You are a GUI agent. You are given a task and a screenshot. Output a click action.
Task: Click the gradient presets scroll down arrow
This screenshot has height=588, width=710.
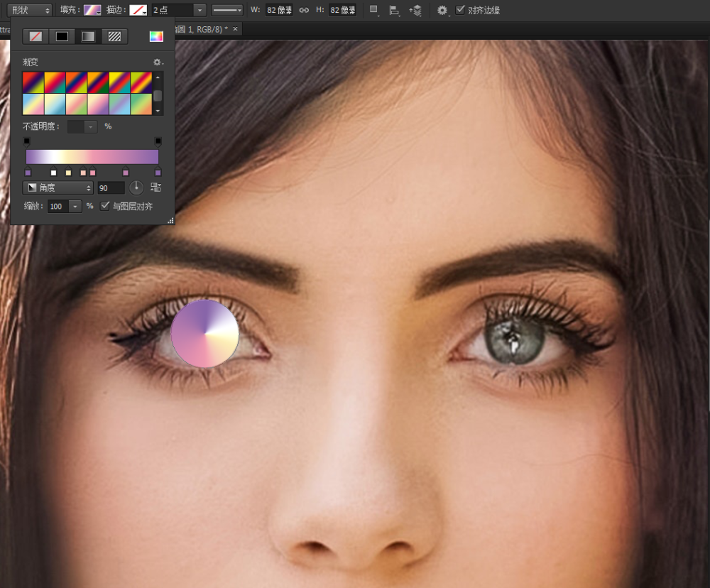(158, 111)
